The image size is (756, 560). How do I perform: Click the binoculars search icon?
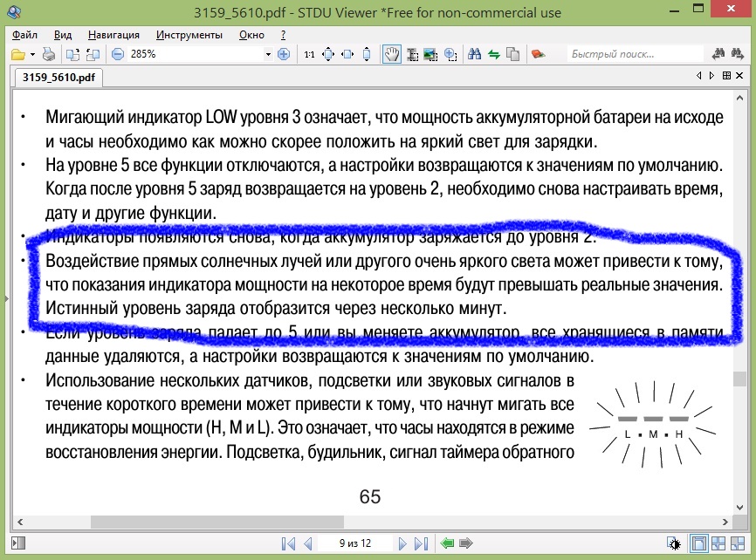coord(475,54)
